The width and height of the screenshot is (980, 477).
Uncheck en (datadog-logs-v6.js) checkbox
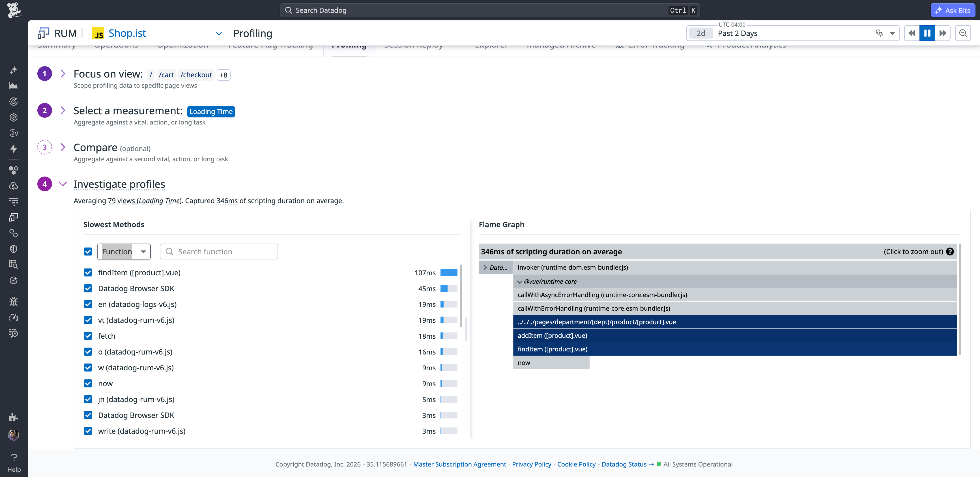[x=88, y=304]
